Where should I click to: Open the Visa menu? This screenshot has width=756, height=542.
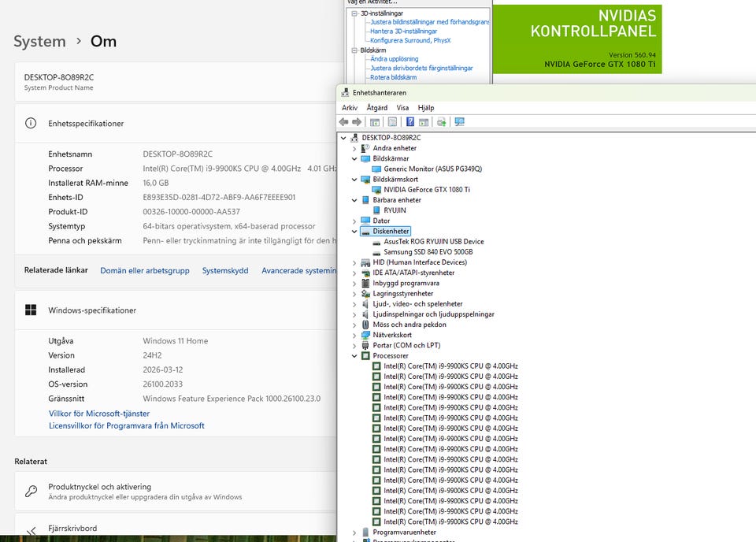[x=402, y=108]
